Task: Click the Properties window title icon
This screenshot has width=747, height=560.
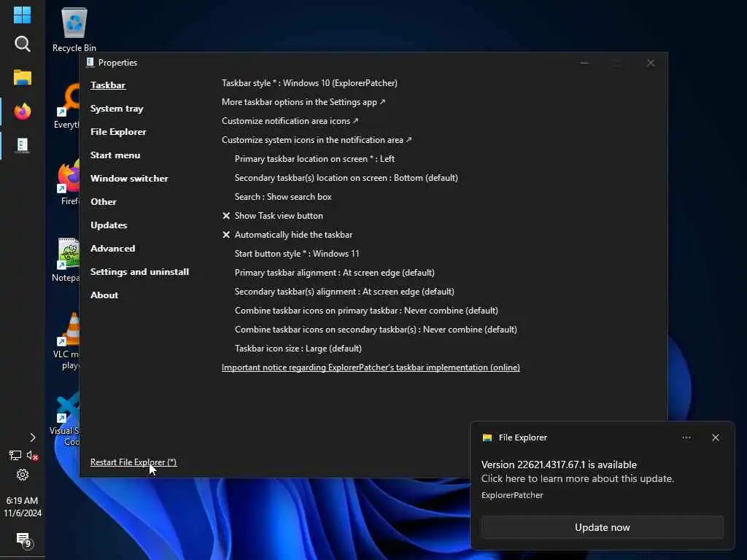Action: (x=90, y=63)
